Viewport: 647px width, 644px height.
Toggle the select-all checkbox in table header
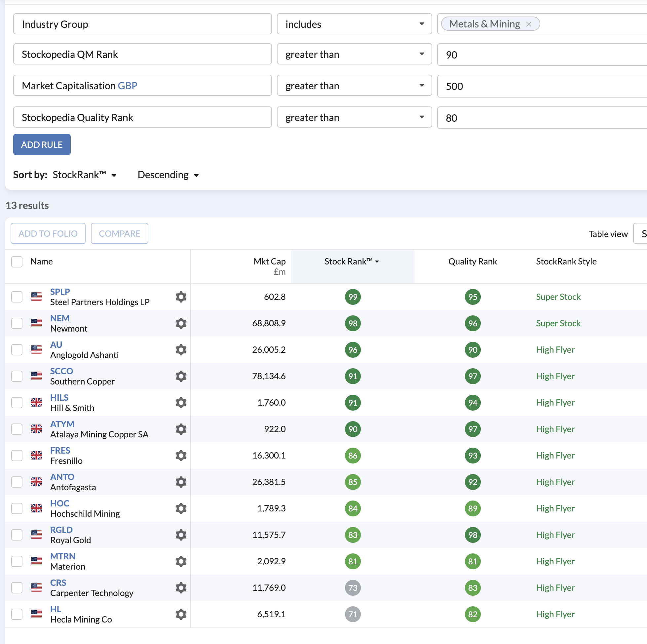pyautogui.click(x=17, y=262)
